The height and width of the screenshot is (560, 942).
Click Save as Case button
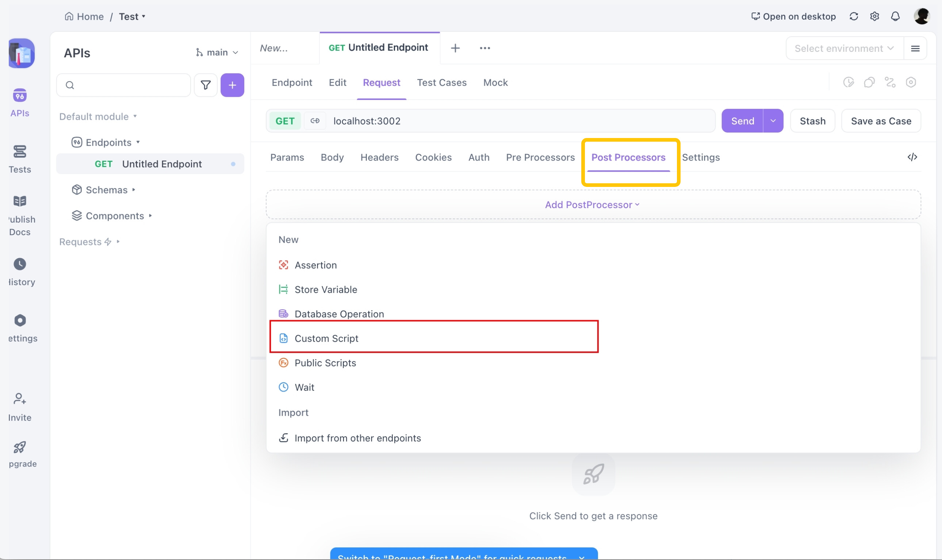pos(881,121)
